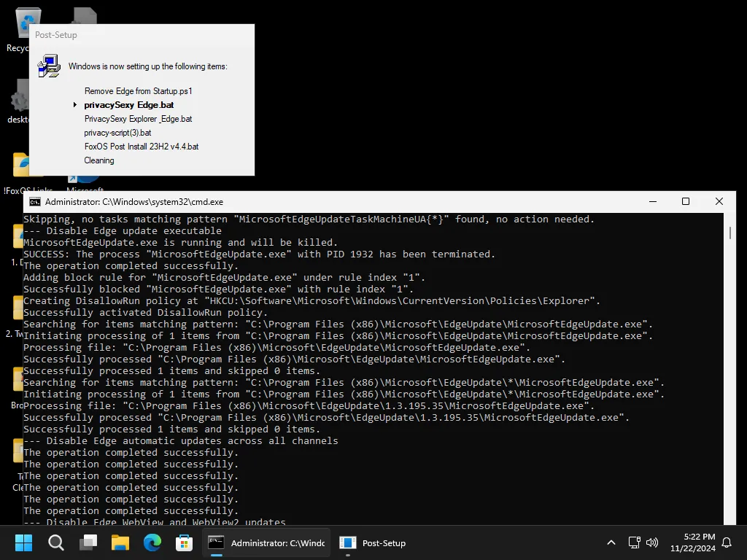Switch to the Administrator cmd window via taskbar

click(266, 542)
